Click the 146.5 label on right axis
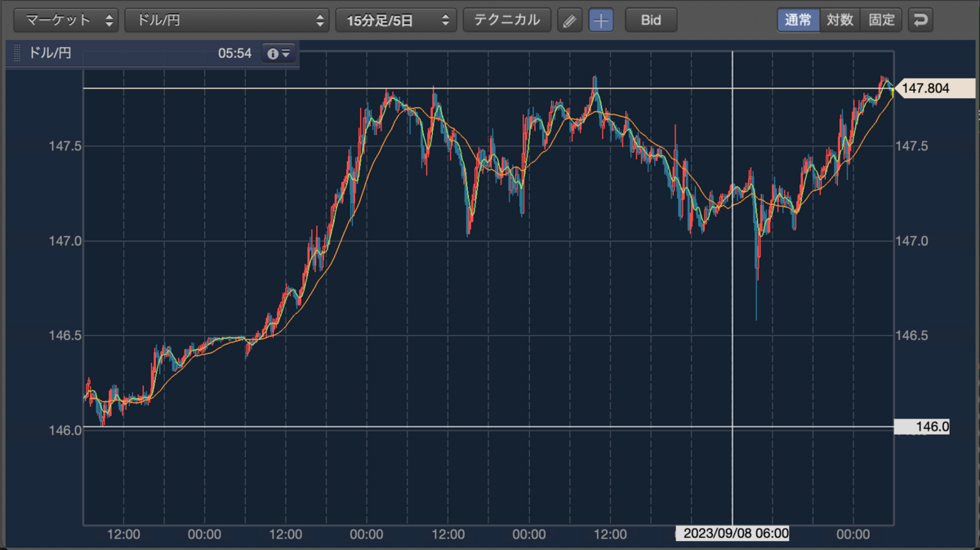980x550 pixels. (x=913, y=336)
